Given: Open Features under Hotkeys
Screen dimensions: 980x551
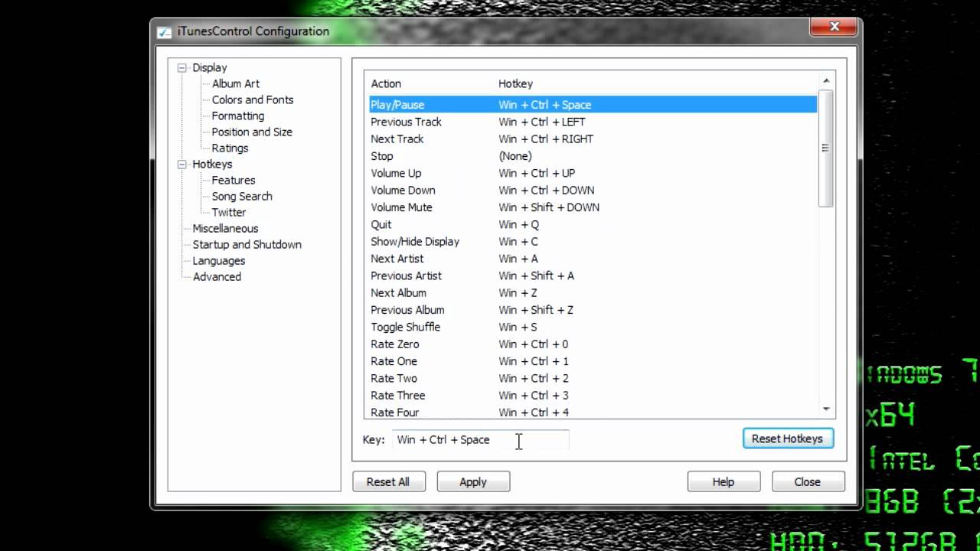Looking at the screenshot, I should coord(234,180).
